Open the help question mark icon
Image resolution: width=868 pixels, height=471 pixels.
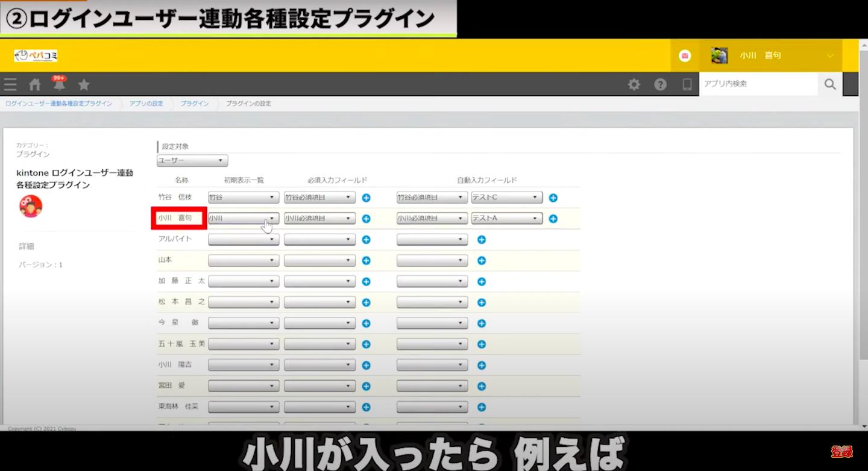[x=661, y=84]
